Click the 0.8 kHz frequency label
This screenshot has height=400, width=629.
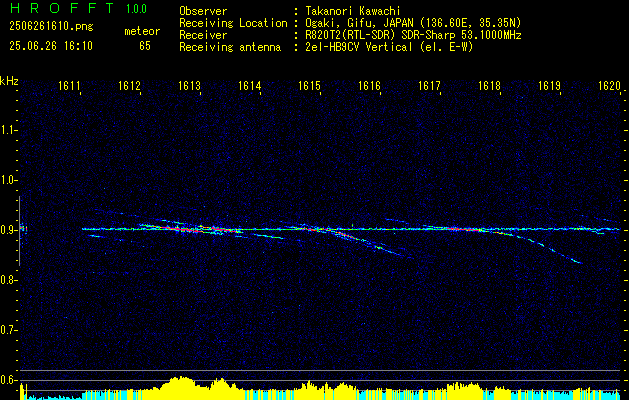point(8,280)
